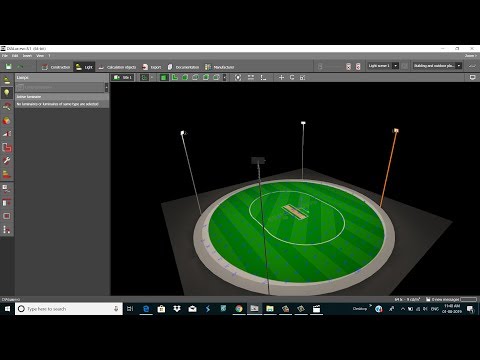This screenshot has width=480, height=360.
Task: Open the Insert menu
Action: click(27, 56)
